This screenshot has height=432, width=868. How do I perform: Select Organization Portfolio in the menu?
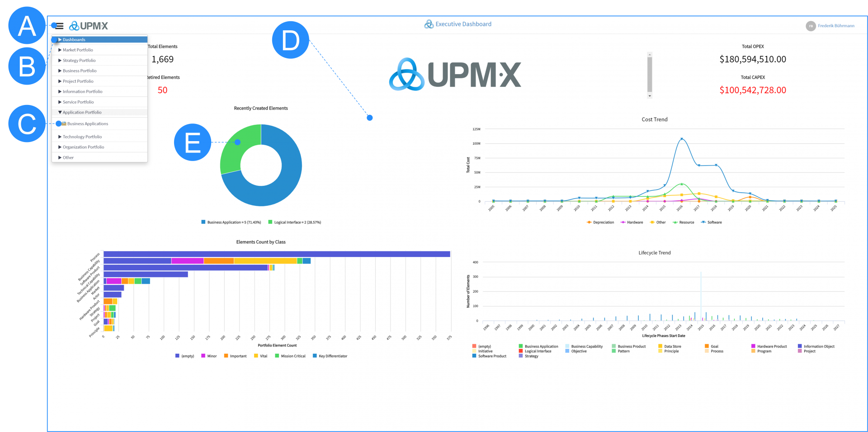coord(99,147)
